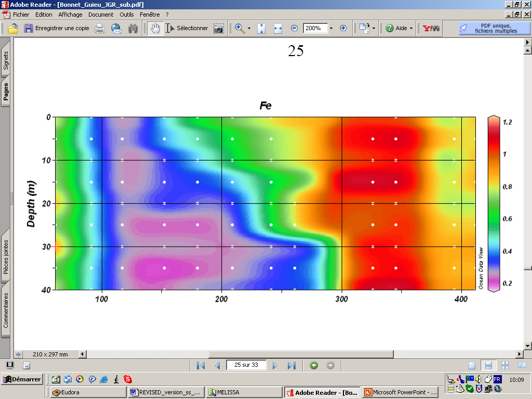Launch Skype from quick launch
This screenshot has width=532, height=399.
point(128,379)
